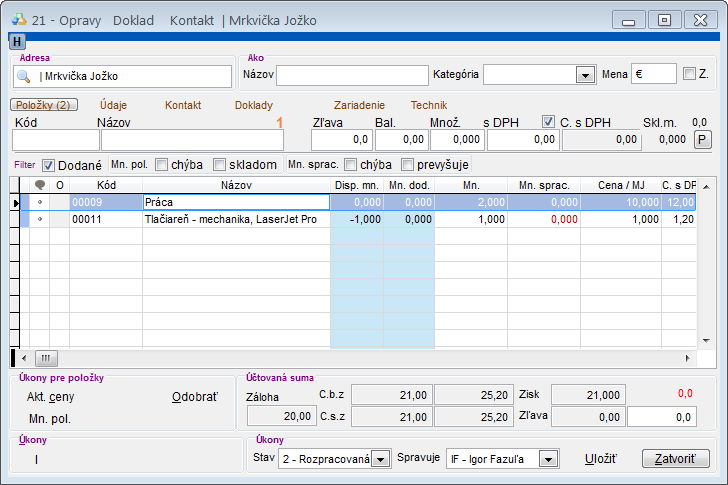Click row indicator arrow for Práca row
Screen dimensions: 728x485
[x=14, y=202]
